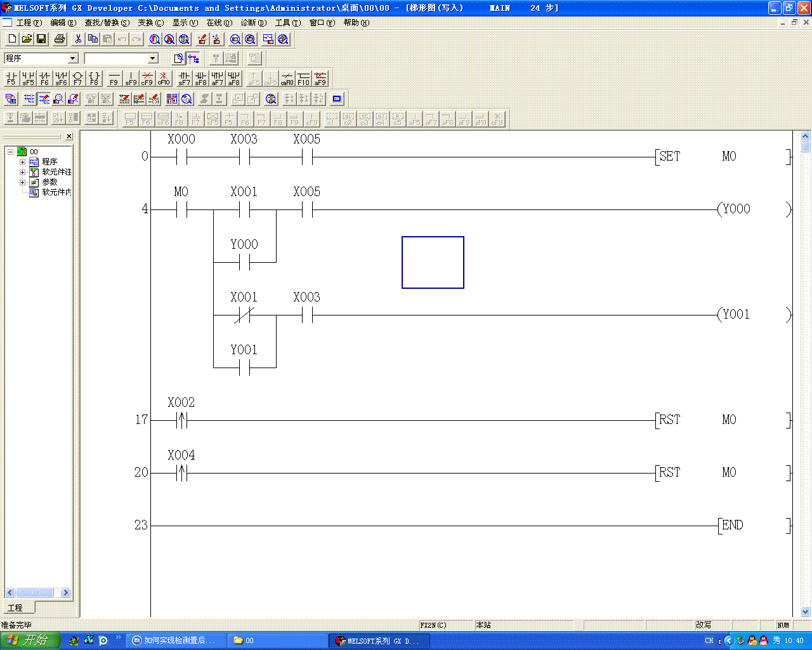Toggle the project data list view button
The height and width of the screenshot is (650, 812).
coord(193,58)
